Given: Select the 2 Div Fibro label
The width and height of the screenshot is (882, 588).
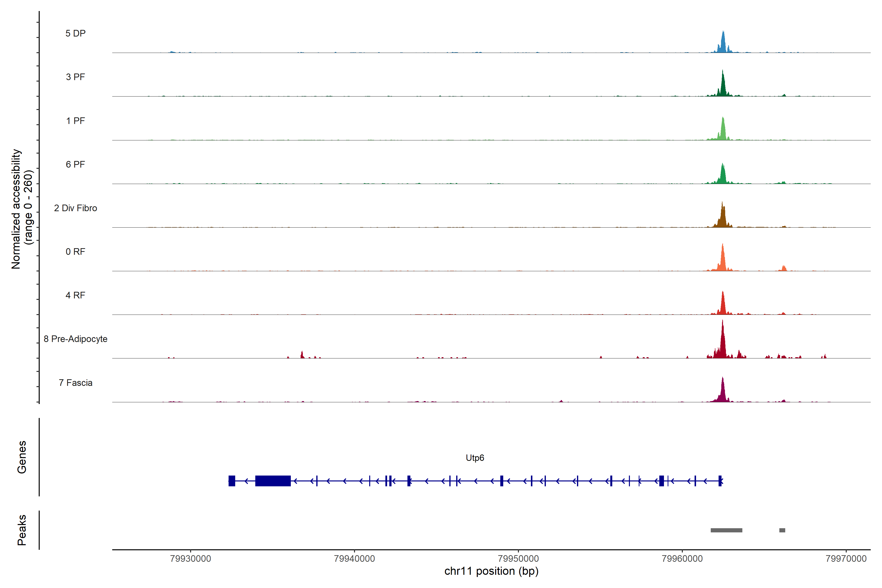Looking at the screenshot, I should pyautogui.click(x=75, y=208).
